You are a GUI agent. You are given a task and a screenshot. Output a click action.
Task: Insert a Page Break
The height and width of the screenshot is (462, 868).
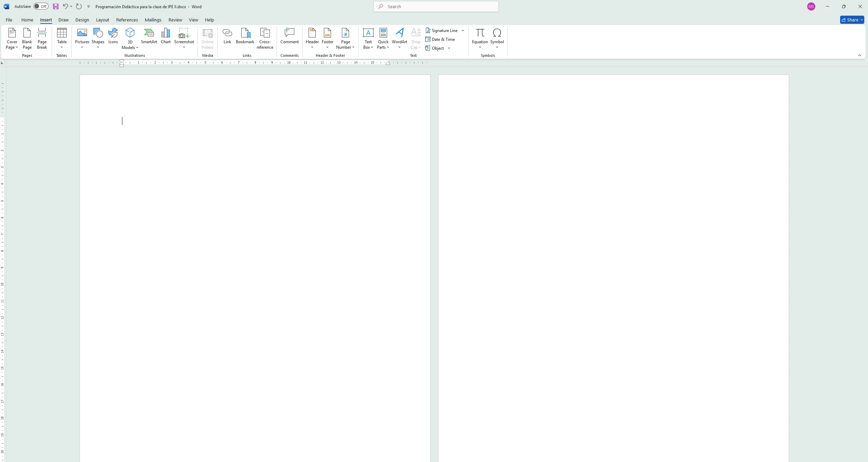click(42, 38)
